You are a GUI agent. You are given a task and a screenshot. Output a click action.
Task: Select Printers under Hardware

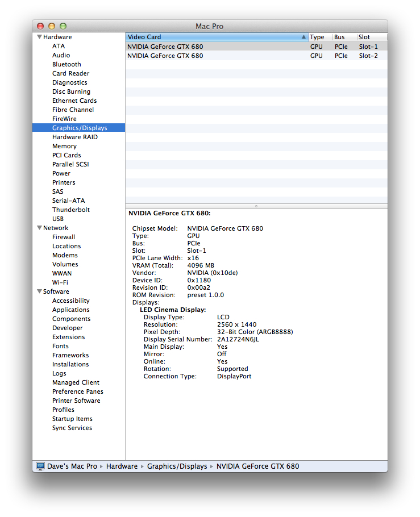pos(64,182)
